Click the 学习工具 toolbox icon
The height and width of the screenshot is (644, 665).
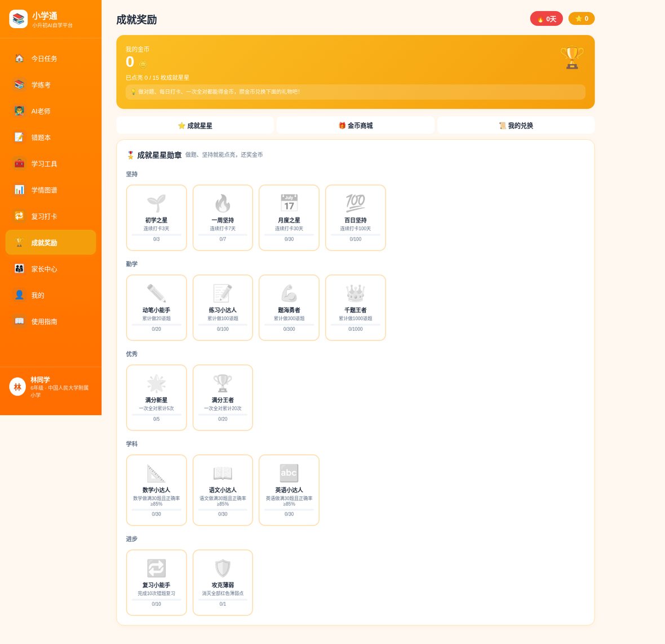(x=19, y=163)
